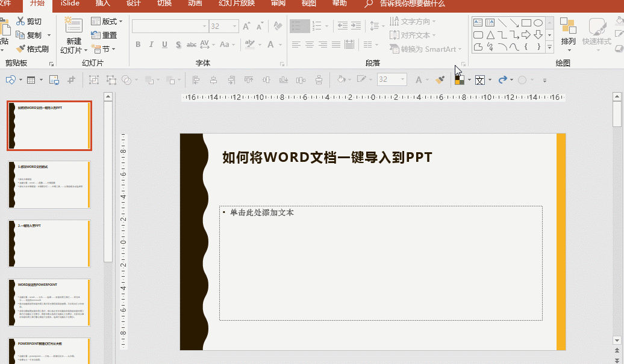Expand the shapes gallery More arrow

(x=549, y=47)
